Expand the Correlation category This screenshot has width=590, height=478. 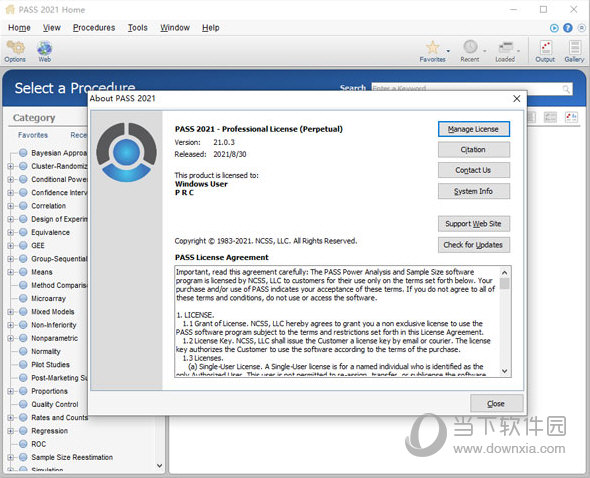[x=11, y=206]
